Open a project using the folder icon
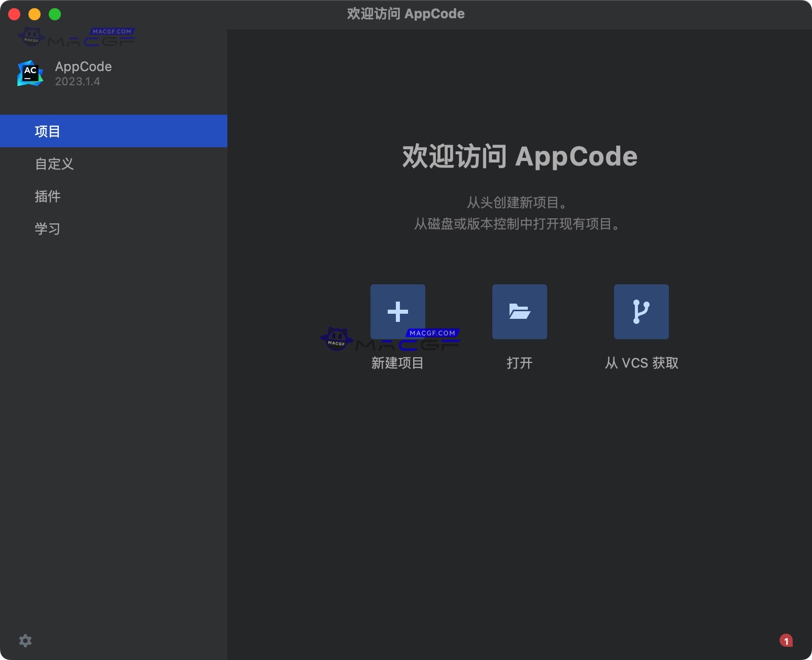 point(519,311)
